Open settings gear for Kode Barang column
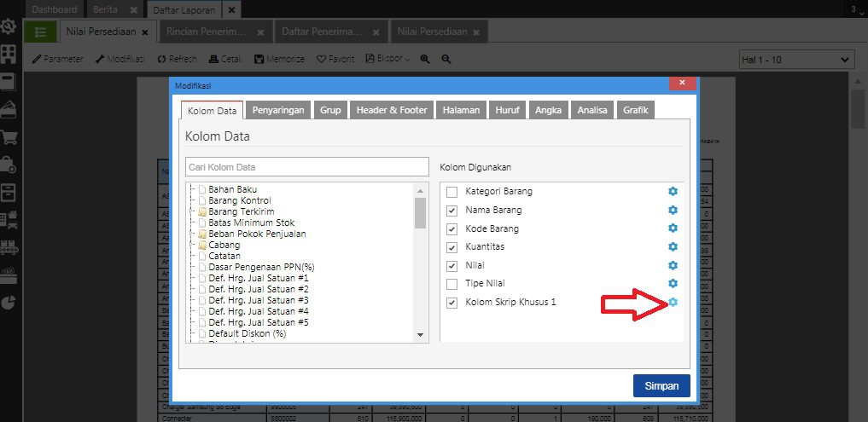 tap(673, 228)
